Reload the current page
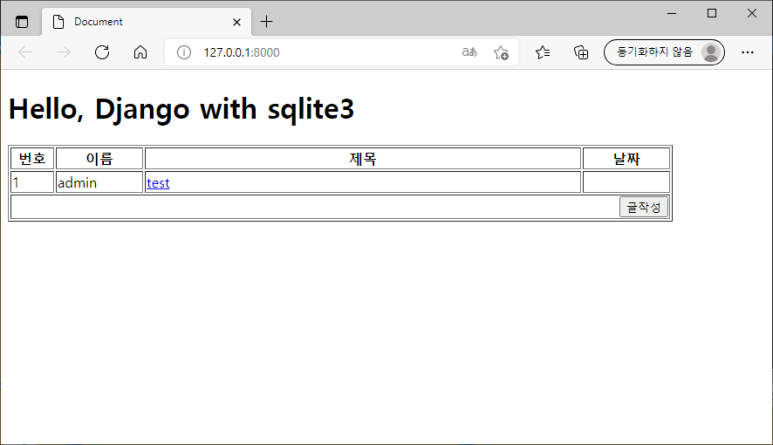 point(102,52)
